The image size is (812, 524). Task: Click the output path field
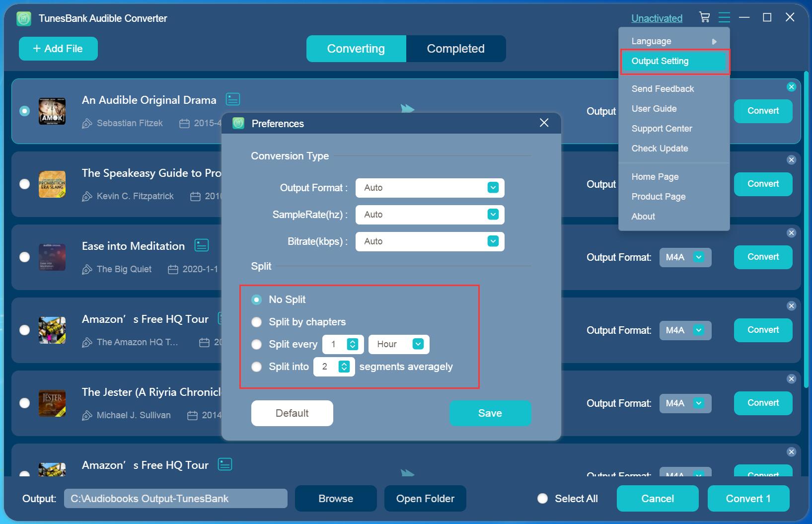176,499
